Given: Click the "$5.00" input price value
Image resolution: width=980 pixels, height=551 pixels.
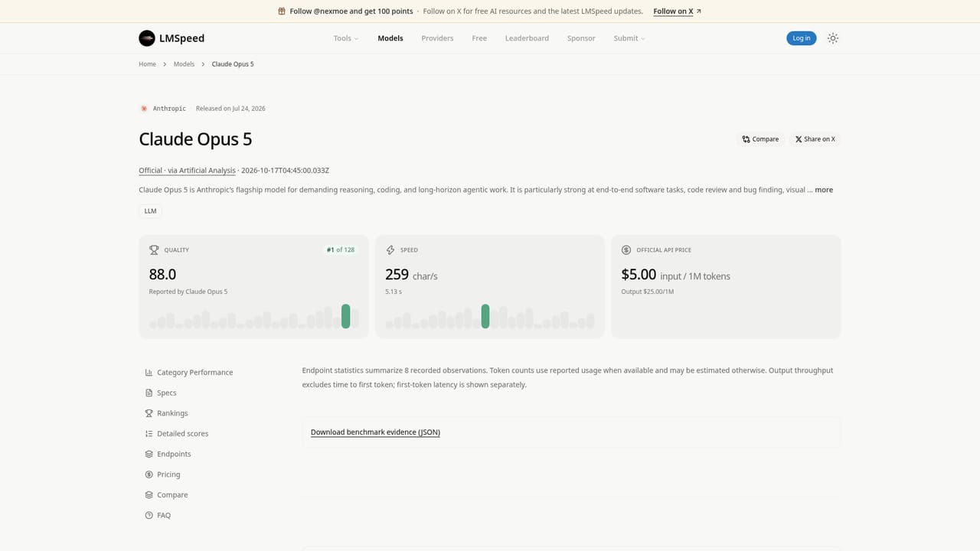Looking at the screenshot, I should click(639, 275).
